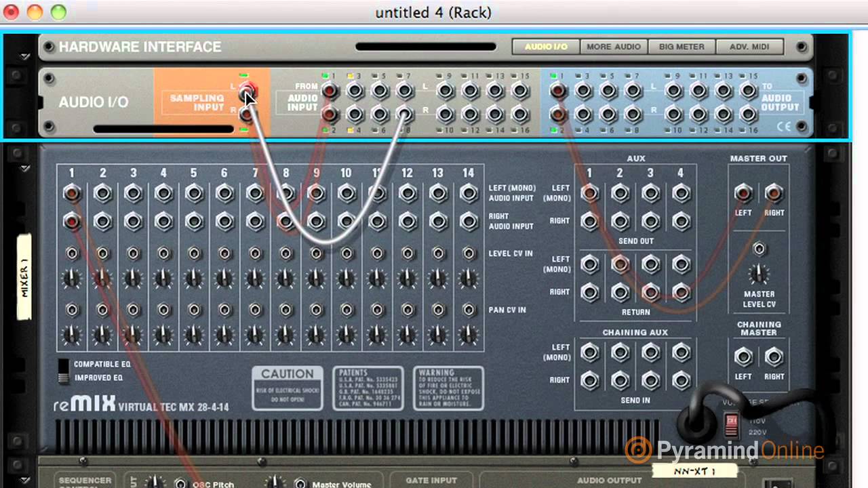Click Chaining Master Right jack
The image size is (868, 488).
pyautogui.click(x=774, y=357)
